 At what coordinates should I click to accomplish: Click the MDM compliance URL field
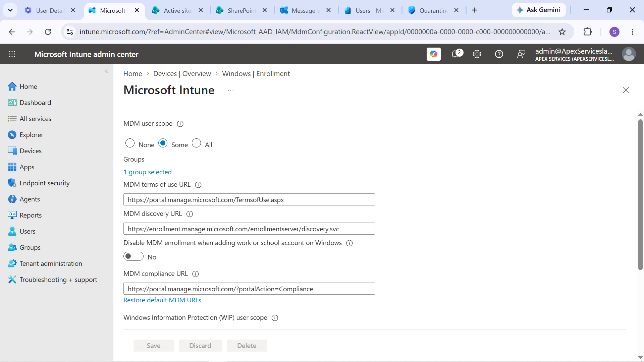pyautogui.click(x=249, y=289)
